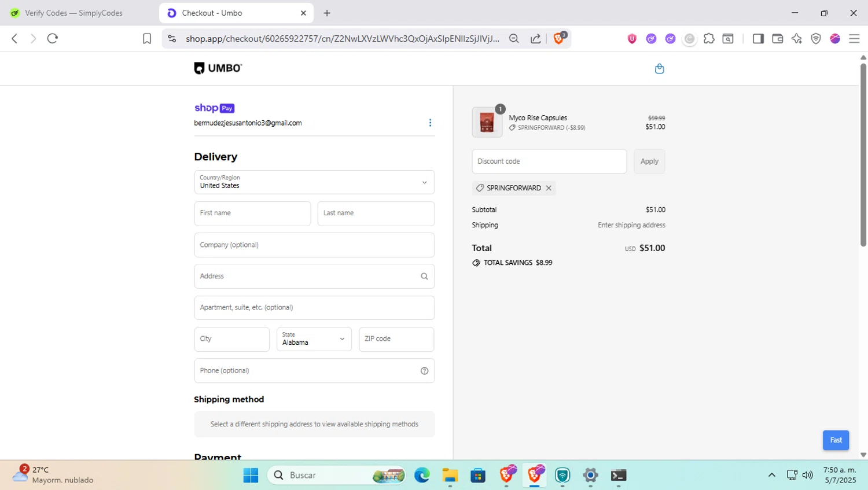Open Microsoft Store from taskbar
868x490 pixels.
coord(478,476)
